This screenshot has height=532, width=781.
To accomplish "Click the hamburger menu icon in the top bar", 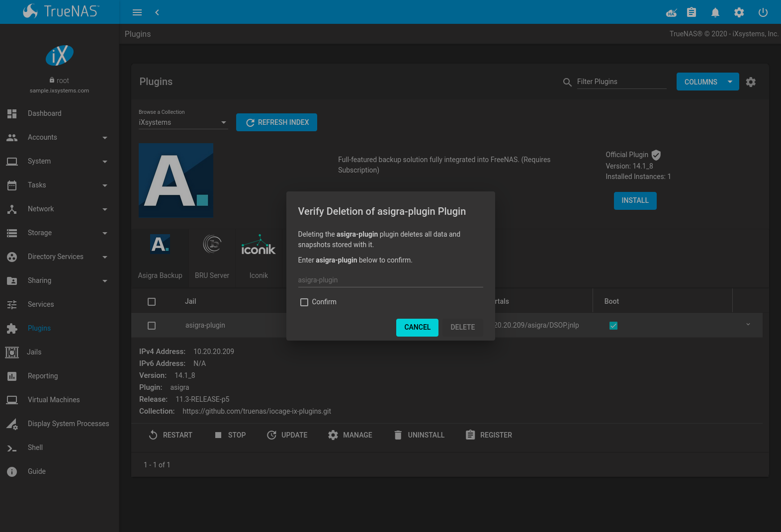I will coord(137,12).
